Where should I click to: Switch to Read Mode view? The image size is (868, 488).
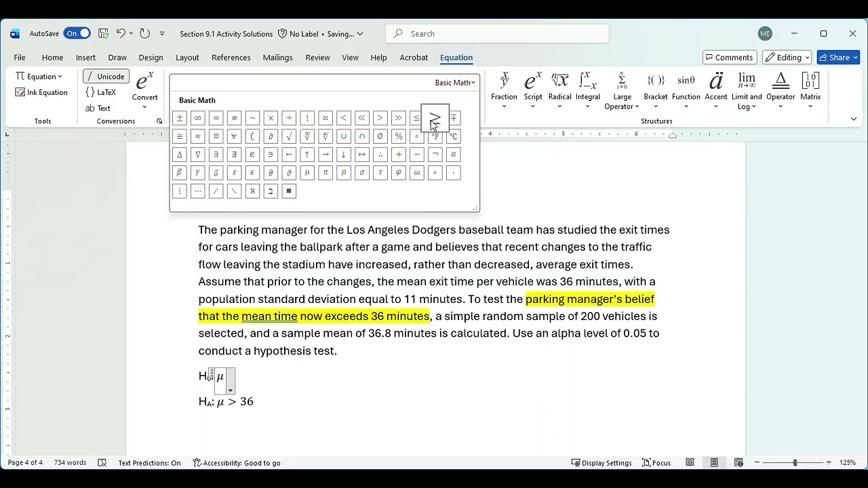pos(690,463)
